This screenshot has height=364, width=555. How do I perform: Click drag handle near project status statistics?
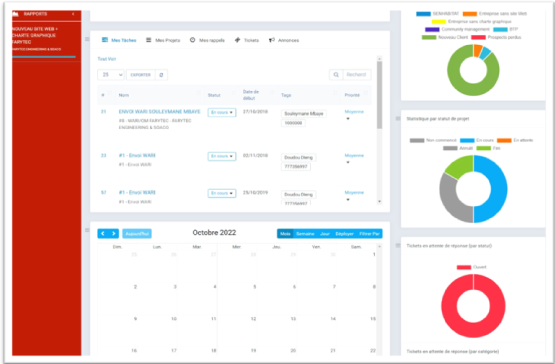tap(398, 119)
